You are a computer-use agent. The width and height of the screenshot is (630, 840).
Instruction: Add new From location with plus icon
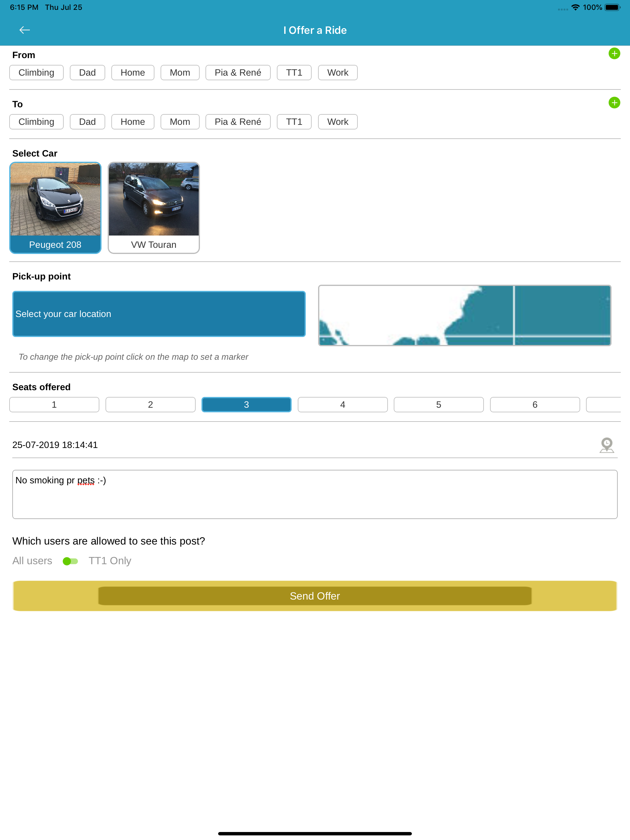pos(614,53)
